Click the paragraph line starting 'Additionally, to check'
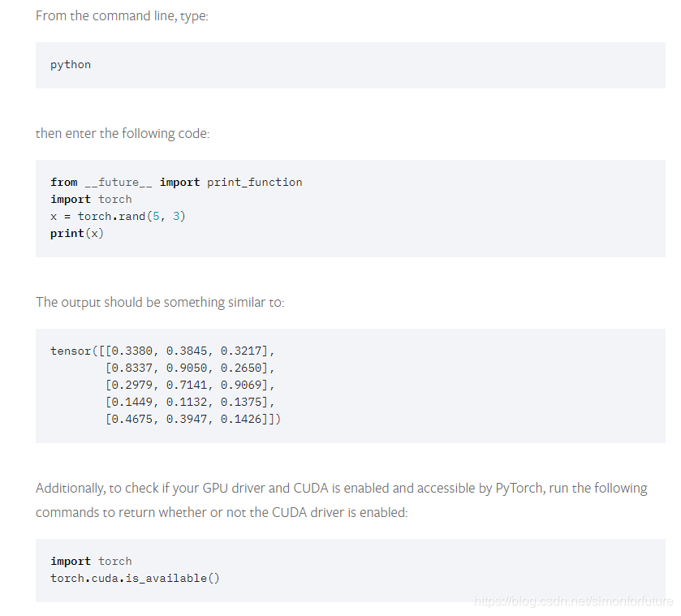The height and width of the screenshot is (616, 681). (x=342, y=489)
